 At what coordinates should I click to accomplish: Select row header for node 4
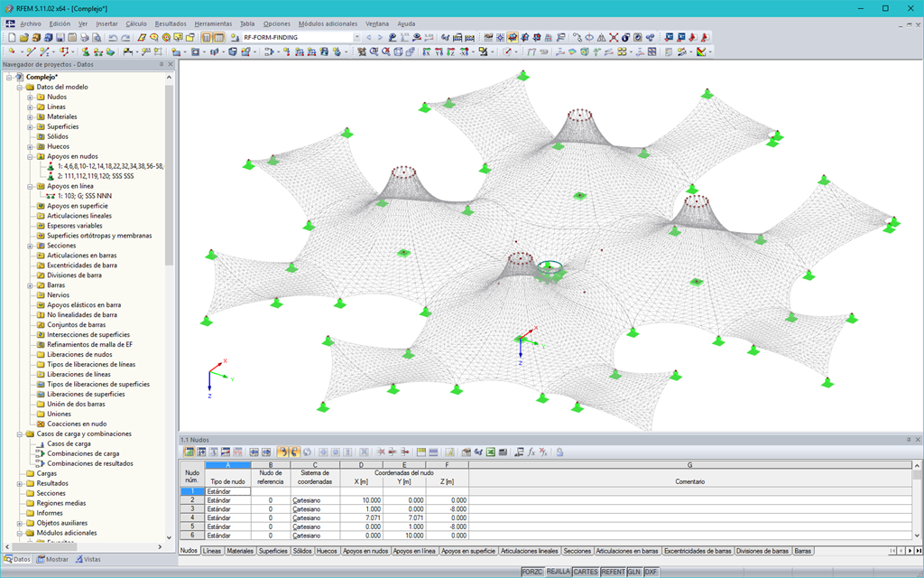tap(192, 517)
